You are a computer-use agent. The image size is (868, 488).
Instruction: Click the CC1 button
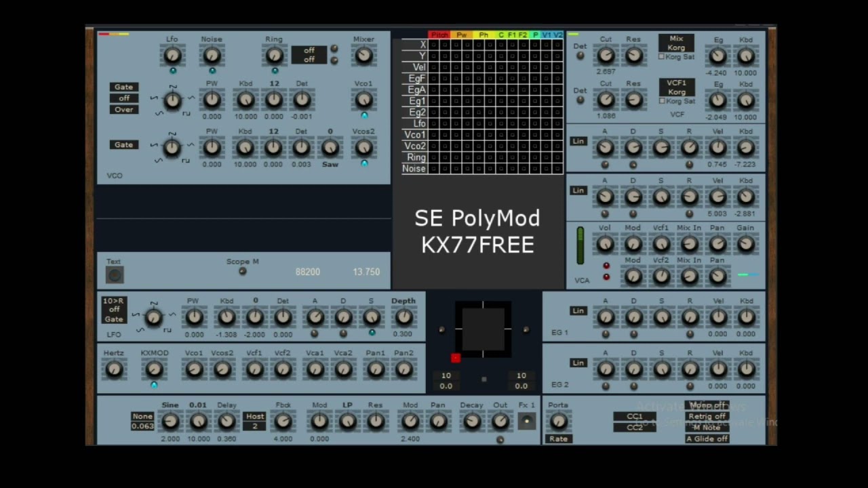(635, 416)
